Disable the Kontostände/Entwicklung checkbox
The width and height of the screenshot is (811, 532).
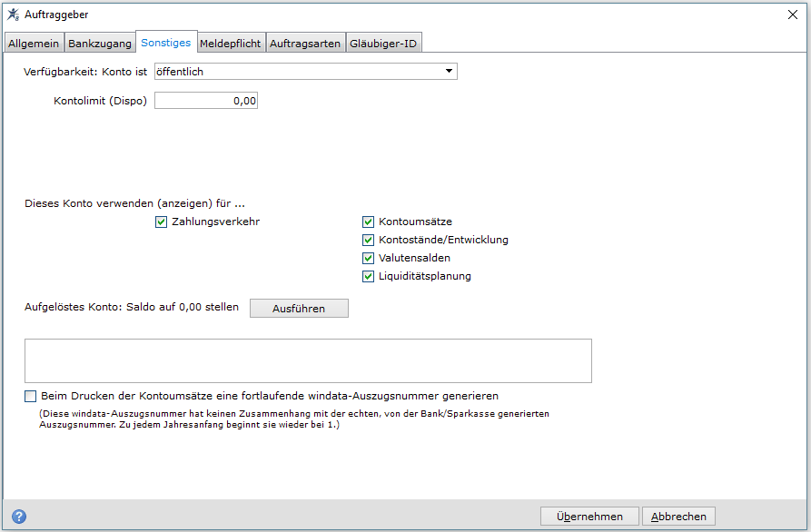tap(368, 240)
